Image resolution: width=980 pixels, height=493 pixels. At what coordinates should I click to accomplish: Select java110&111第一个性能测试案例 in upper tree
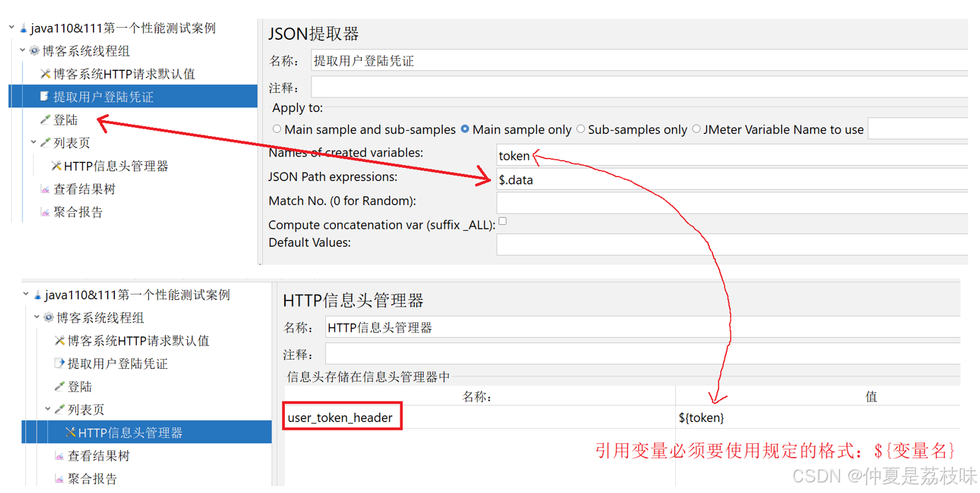(123, 28)
